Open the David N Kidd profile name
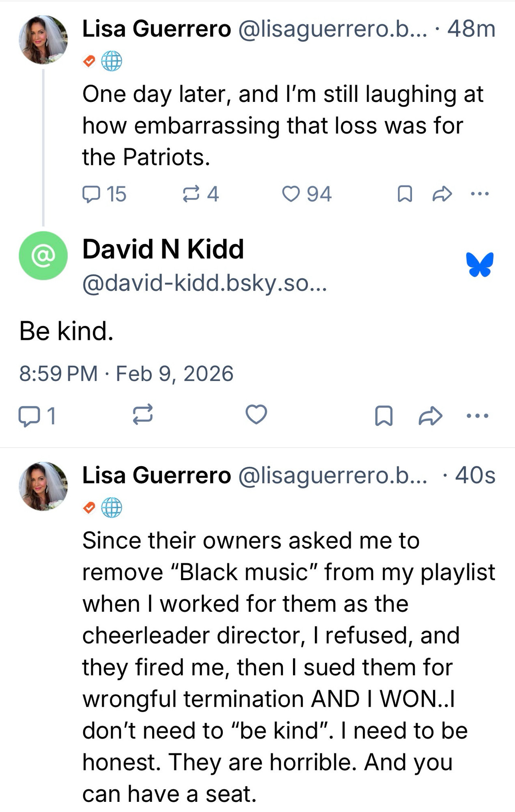Screen dimensions: 515x812 pos(163,249)
